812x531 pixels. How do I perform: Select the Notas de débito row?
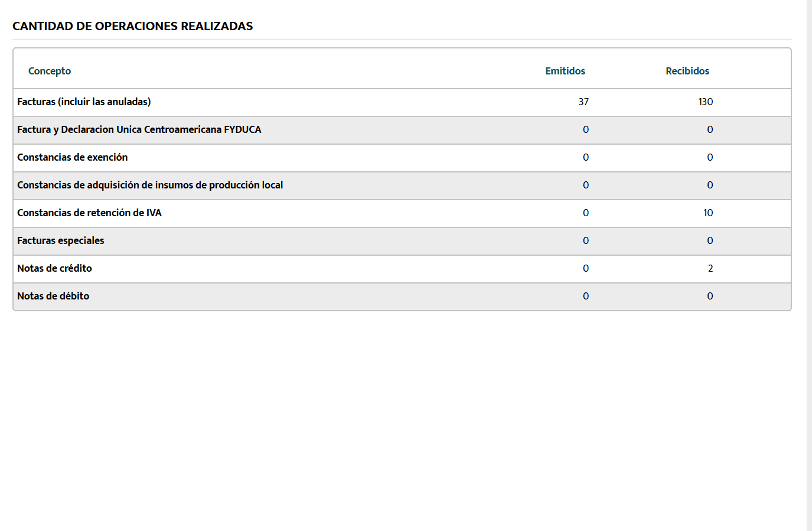pos(53,296)
